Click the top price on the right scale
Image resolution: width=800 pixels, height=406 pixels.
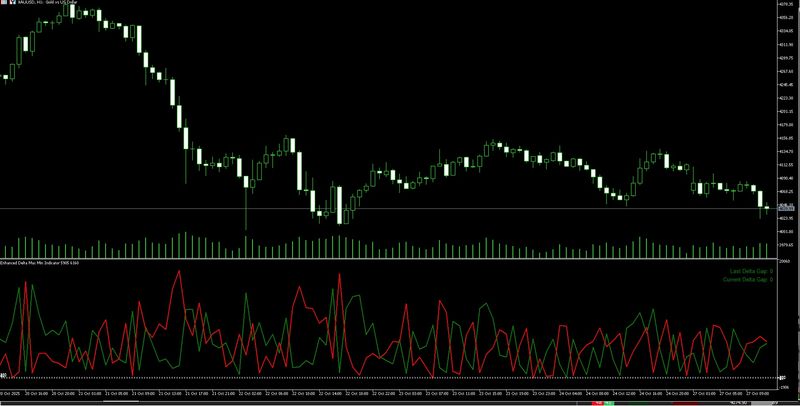click(786, 6)
